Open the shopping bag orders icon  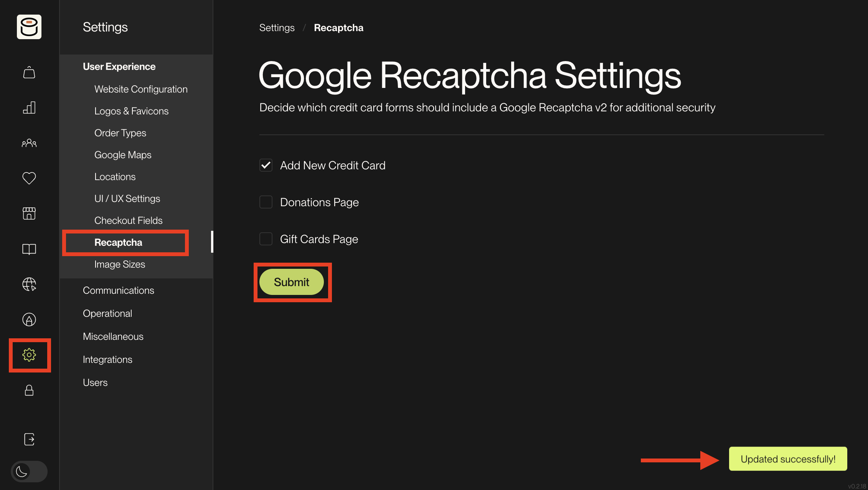point(29,72)
